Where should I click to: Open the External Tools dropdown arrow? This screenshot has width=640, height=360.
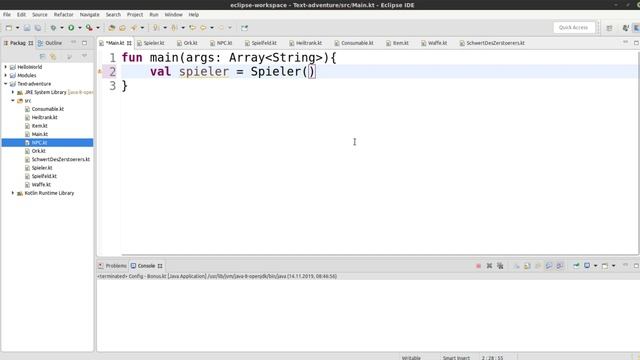[x=98, y=28]
